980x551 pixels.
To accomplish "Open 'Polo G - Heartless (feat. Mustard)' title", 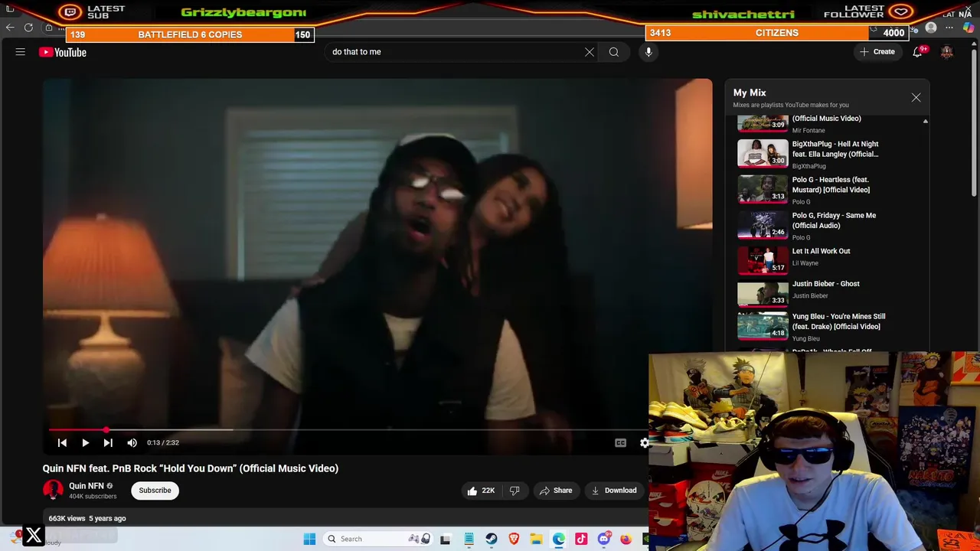I will (x=831, y=184).
